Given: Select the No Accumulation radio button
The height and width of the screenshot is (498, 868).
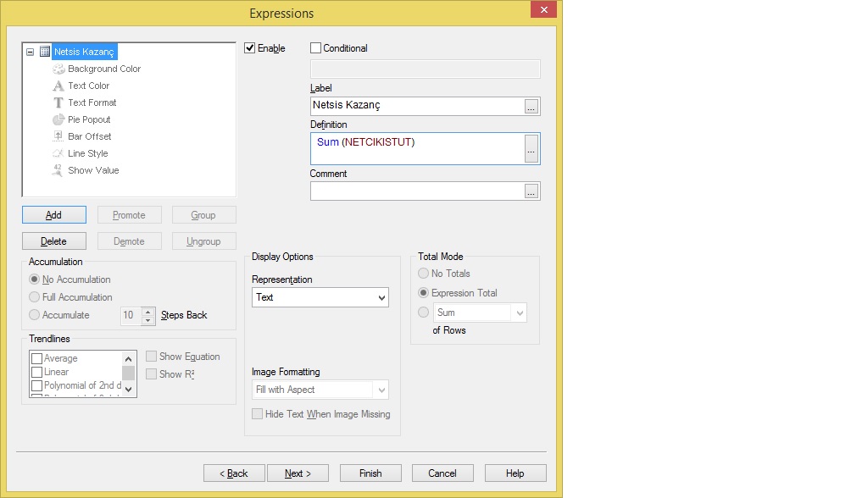Looking at the screenshot, I should (34, 279).
